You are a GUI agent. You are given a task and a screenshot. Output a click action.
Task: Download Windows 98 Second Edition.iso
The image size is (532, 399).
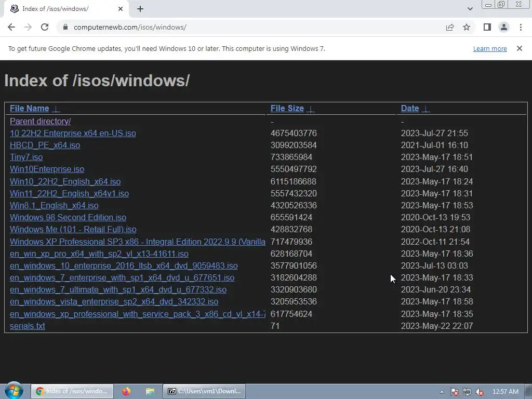pos(68,217)
